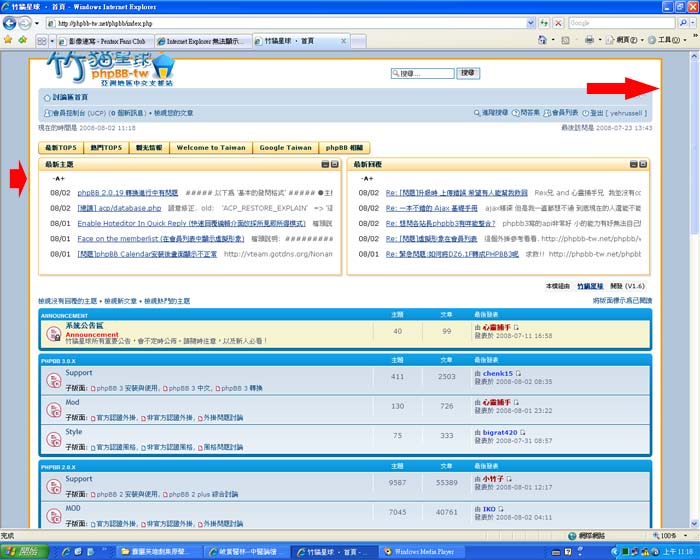View last post icon next to chenk15
This screenshot has height=560, width=700.
(518, 373)
